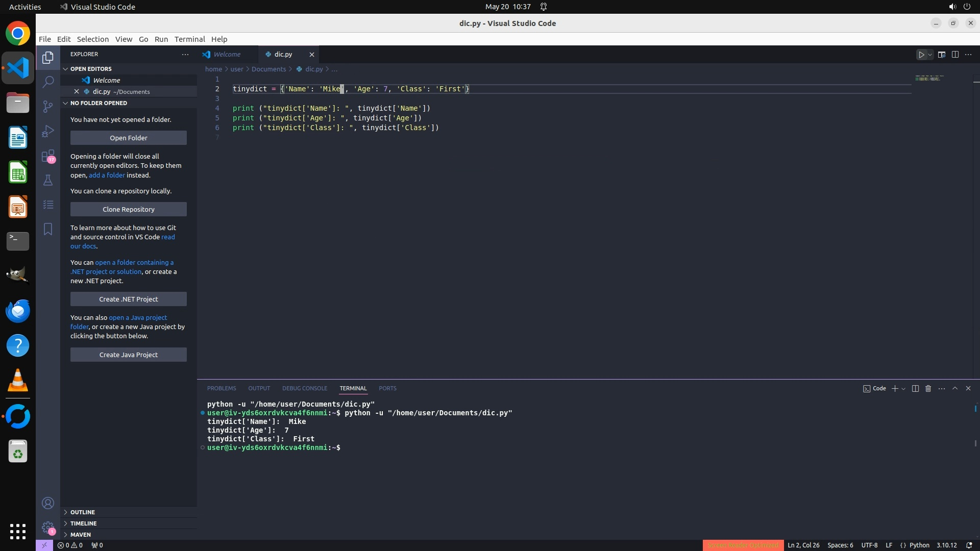Image resolution: width=980 pixels, height=551 pixels.
Task: Toggle notifications bell in status bar
Action: [969, 545]
